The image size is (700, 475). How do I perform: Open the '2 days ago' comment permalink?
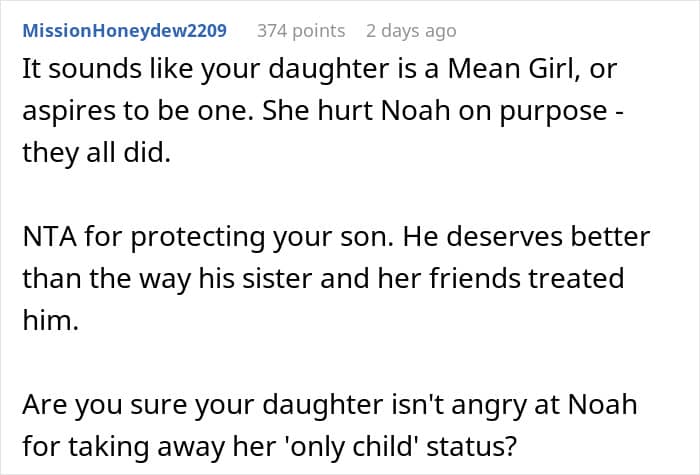pos(411,31)
